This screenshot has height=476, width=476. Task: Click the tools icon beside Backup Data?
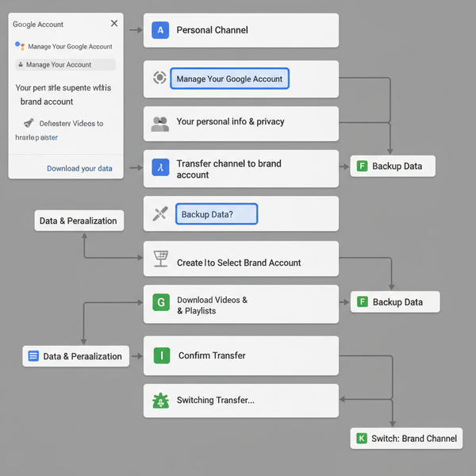pos(160,213)
